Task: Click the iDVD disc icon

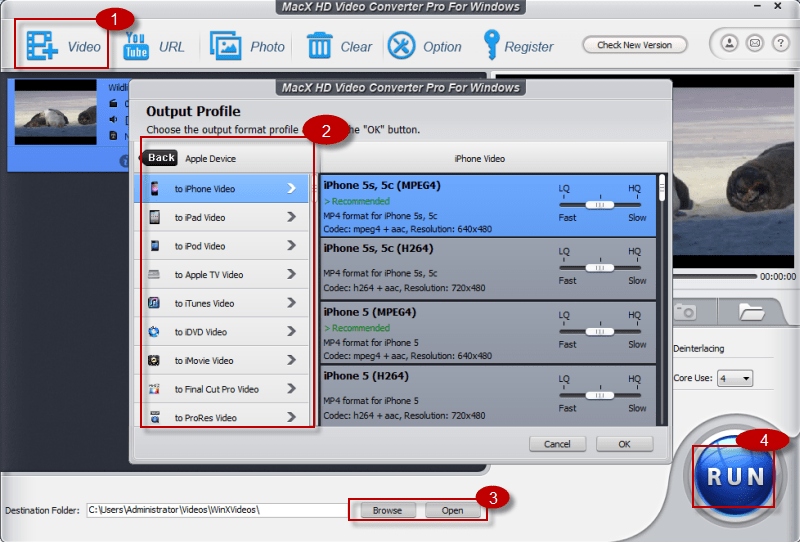Action: coord(154,332)
